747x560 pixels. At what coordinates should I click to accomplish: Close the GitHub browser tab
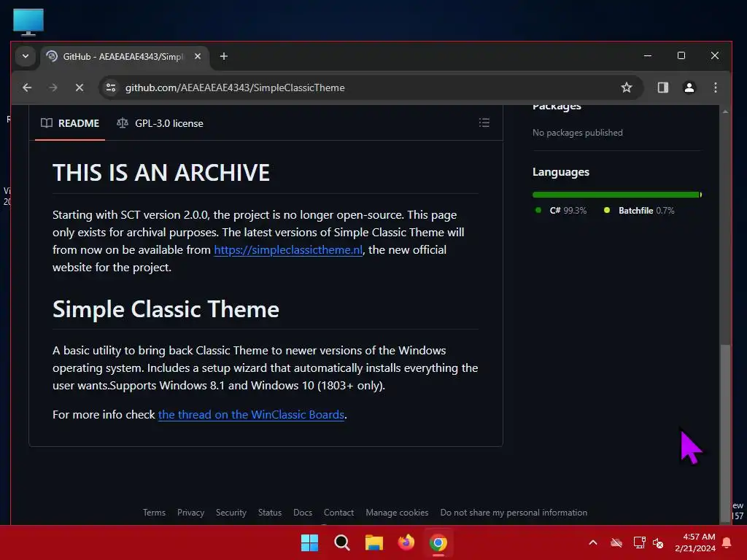[x=197, y=56]
